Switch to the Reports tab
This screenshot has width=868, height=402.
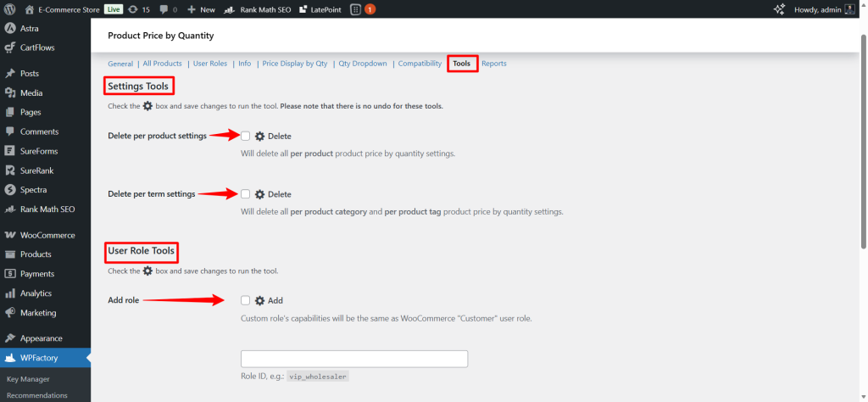point(494,64)
